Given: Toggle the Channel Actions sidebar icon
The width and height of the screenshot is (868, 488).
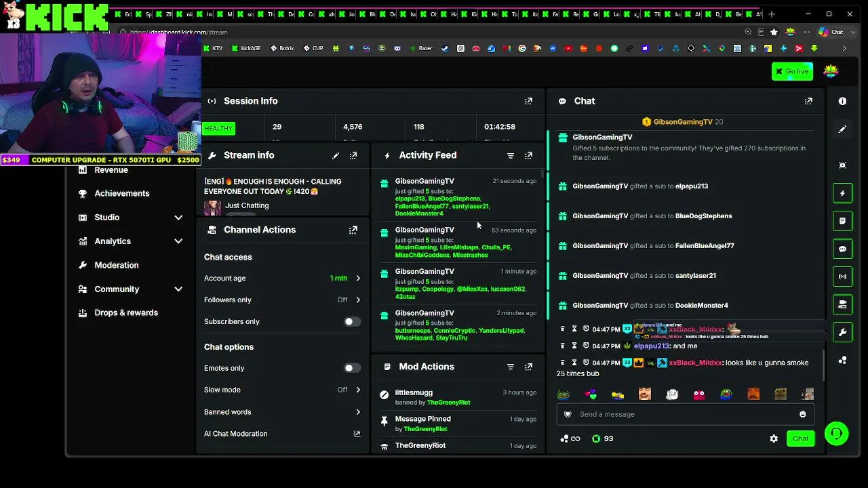Looking at the screenshot, I should pyautogui.click(x=842, y=304).
